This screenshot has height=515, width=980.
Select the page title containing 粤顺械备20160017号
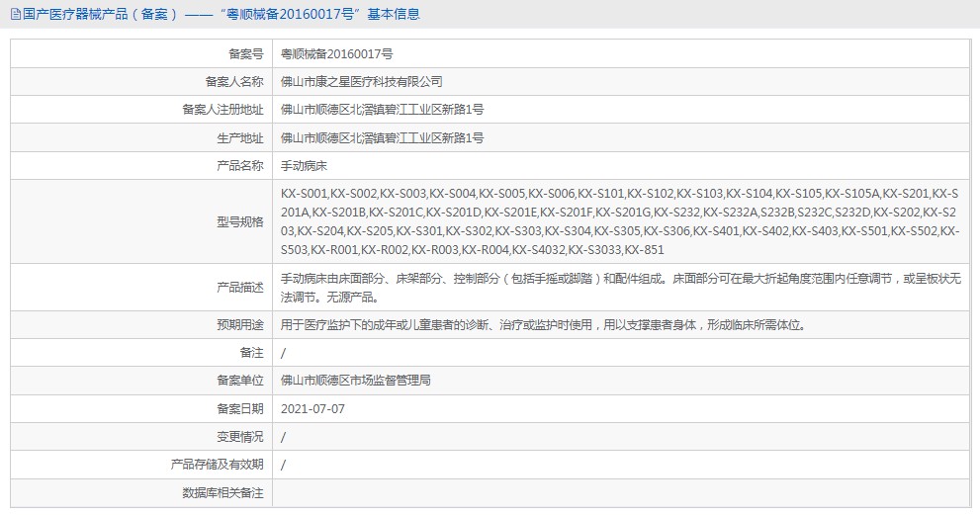pyautogui.click(x=222, y=15)
